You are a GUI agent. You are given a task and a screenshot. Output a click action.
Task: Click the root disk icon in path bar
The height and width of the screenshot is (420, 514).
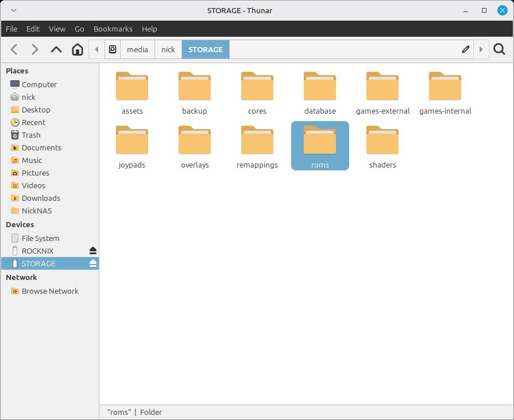tap(113, 49)
